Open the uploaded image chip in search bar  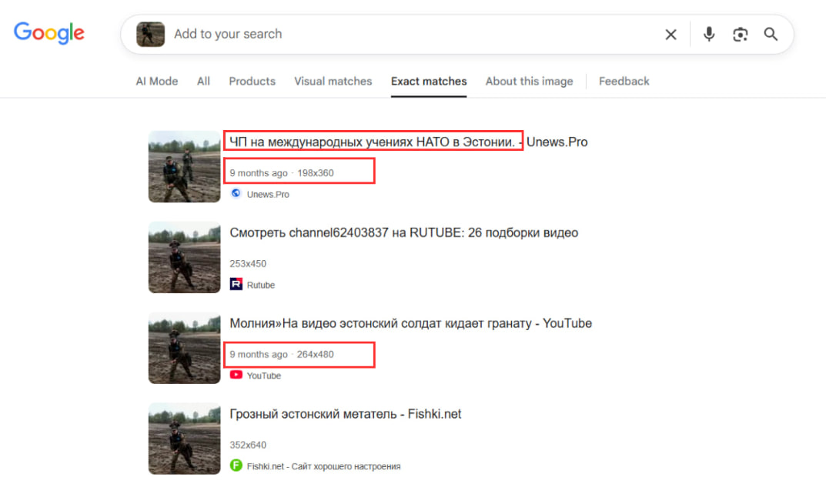click(151, 34)
